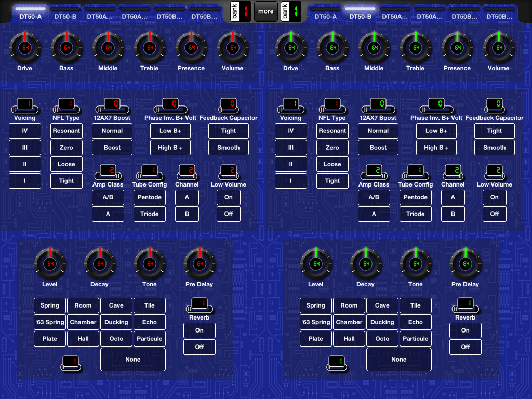Adjust the green Bass knob
532x399 pixels.
[x=332, y=48]
